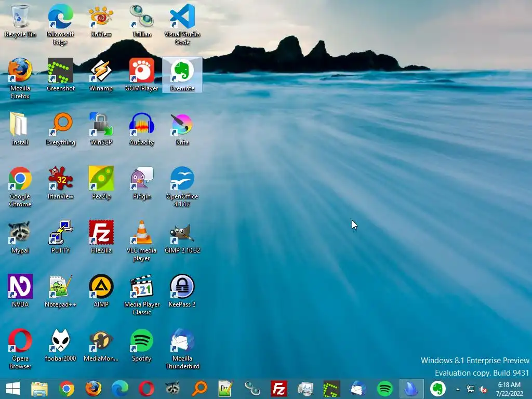Screen dimensions: 532x399
Task: Click the system monitor graph taskbar icon
Action: [x=305, y=389]
